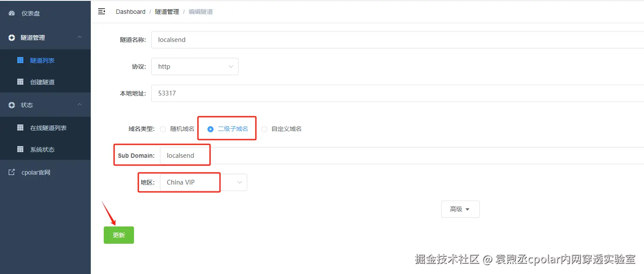Open 创建隧道 in the sidebar
This screenshot has height=274, width=644.
(x=45, y=82)
